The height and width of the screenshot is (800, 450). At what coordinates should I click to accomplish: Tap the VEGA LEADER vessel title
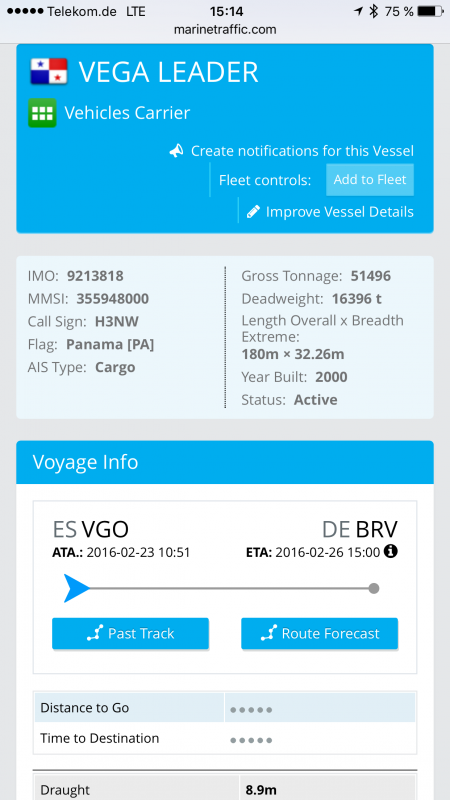[x=168, y=72]
